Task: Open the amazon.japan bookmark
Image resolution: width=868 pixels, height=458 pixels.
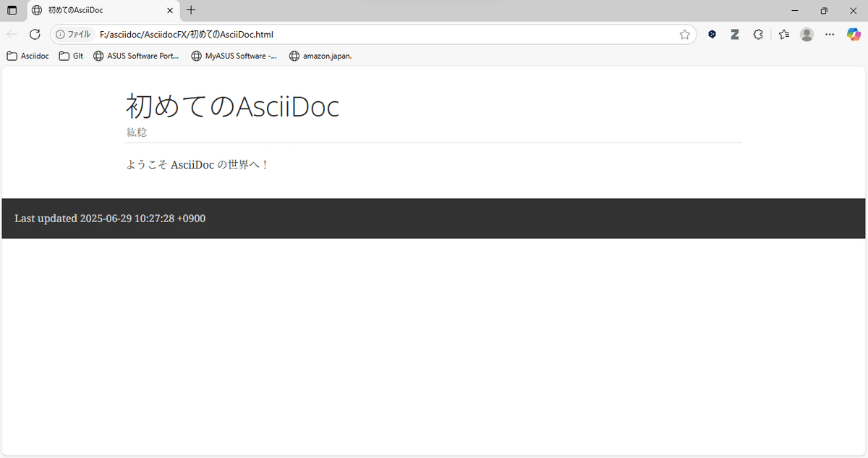Action: pos(320,56)
